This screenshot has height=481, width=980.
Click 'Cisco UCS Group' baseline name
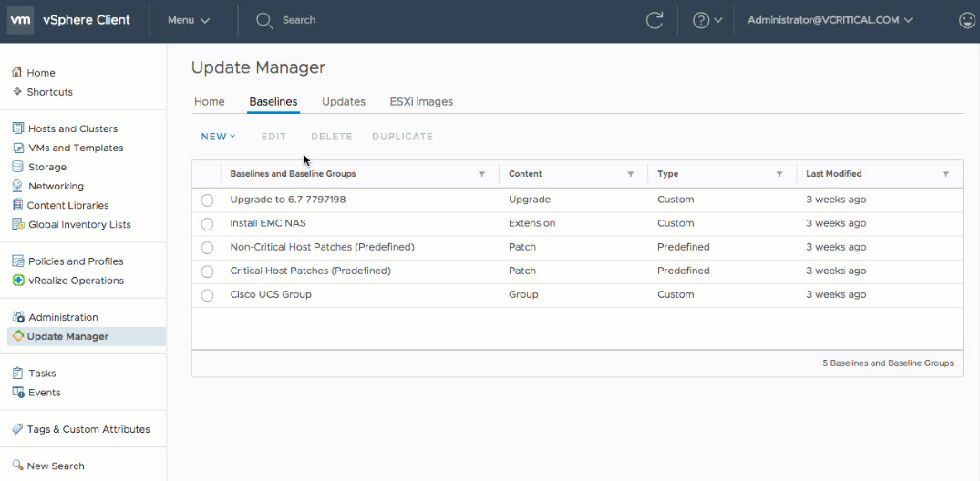point(271,294)
